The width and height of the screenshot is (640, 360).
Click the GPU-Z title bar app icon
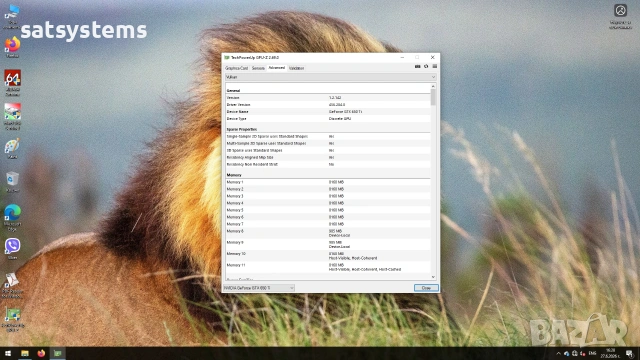[x=227, y=58]
